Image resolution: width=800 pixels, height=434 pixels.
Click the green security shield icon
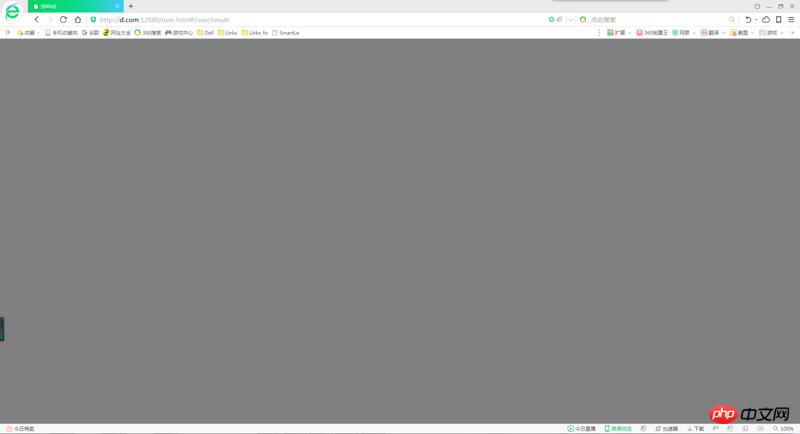click(93, 19)
